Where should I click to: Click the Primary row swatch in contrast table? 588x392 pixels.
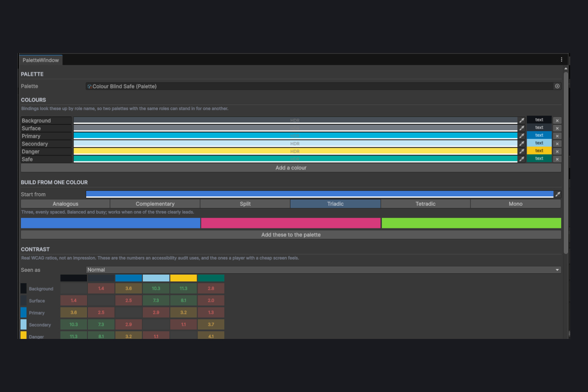[x=24, y=313]
